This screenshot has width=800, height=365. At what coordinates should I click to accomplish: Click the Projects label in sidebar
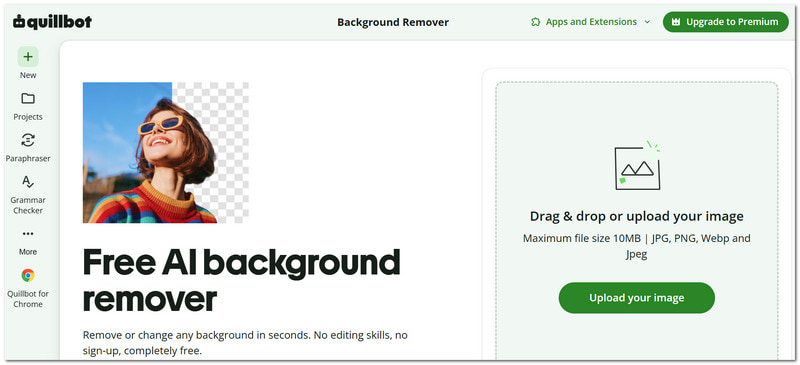click(28, 117)
